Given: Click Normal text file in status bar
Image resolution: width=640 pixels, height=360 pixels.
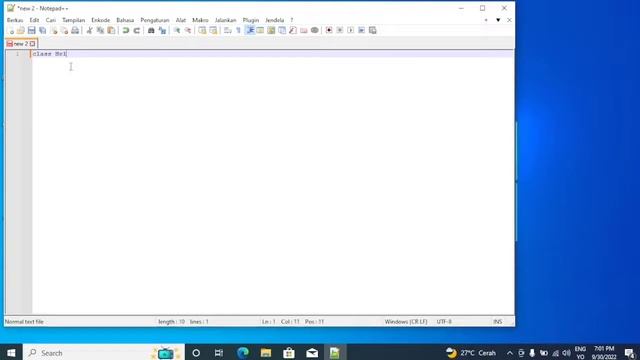Looking at the screenshot, I should 24,322.
